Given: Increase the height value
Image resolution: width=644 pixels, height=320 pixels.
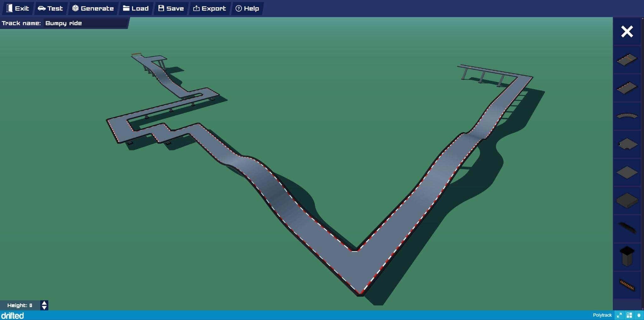Looking at the screenshot, I should (44, 302).
